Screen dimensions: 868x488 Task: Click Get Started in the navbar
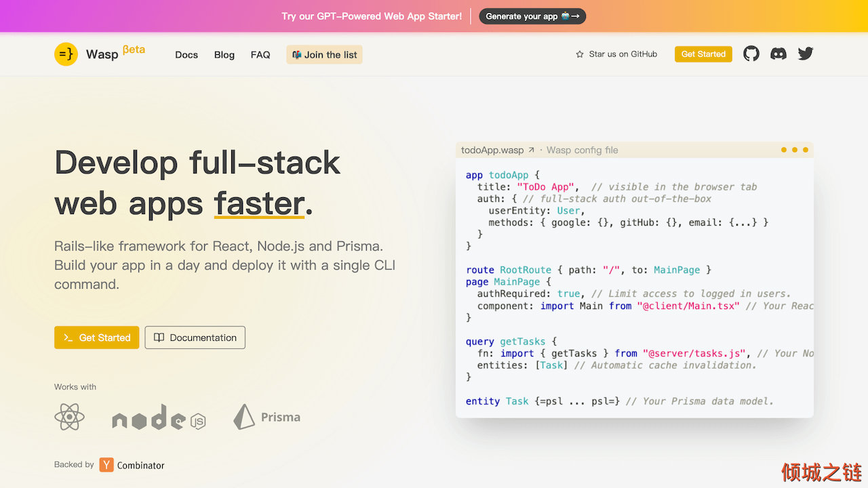coord(703,54)
